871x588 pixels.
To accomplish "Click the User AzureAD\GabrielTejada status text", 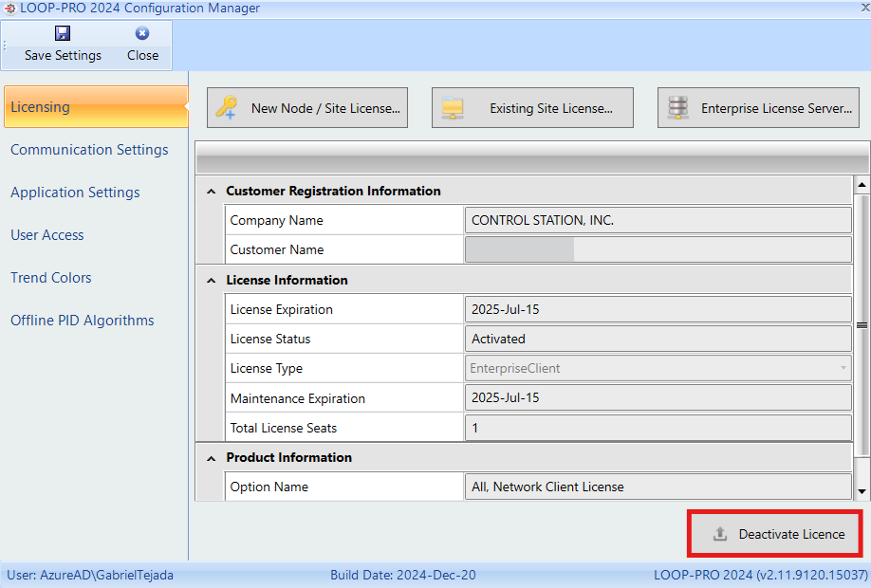I will (x=90, y=576).
